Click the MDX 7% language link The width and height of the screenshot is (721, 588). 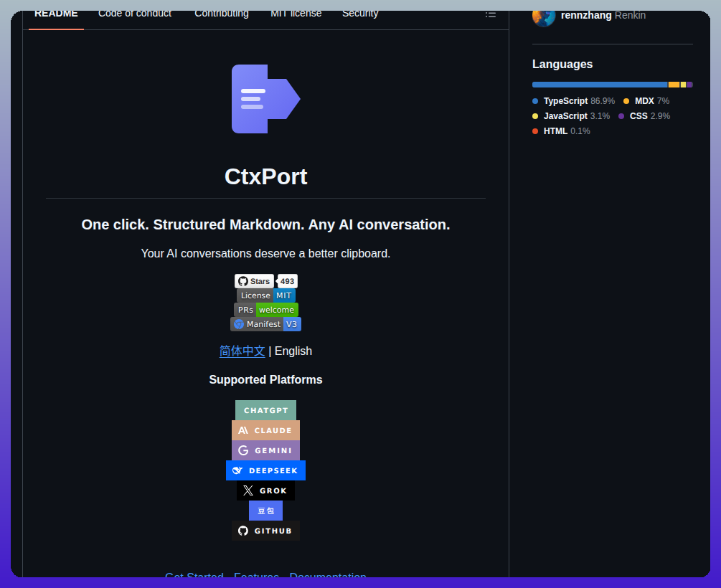coord(646,100)
